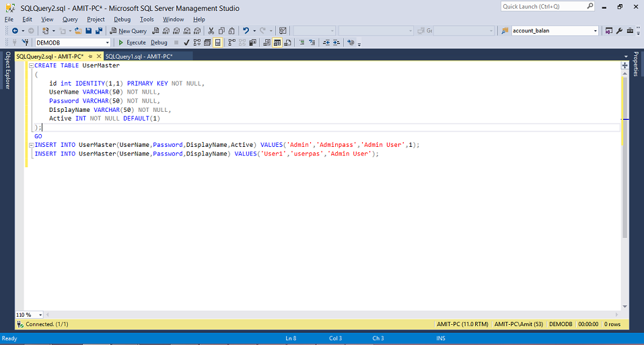This screenshot has height=345, width=644.
Task: Set Results to File output
Action: [x=287, y=42]
